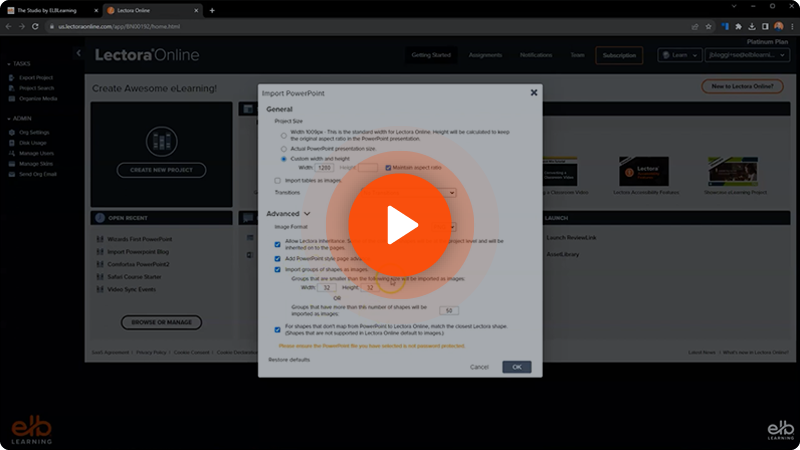Screen dimensions: 800x450
Task: Toggle Allow Lectora inheritance checkbox
Action: pos(278,244)
